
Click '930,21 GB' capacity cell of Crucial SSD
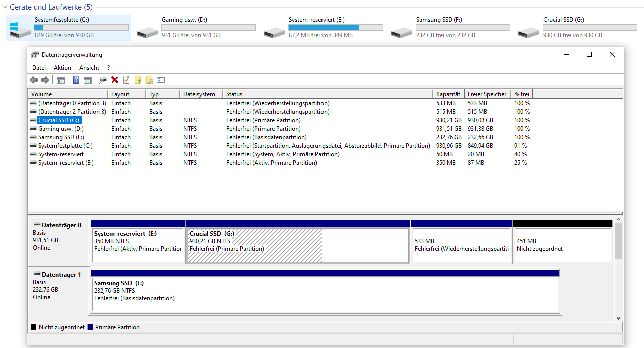point(449,120)
